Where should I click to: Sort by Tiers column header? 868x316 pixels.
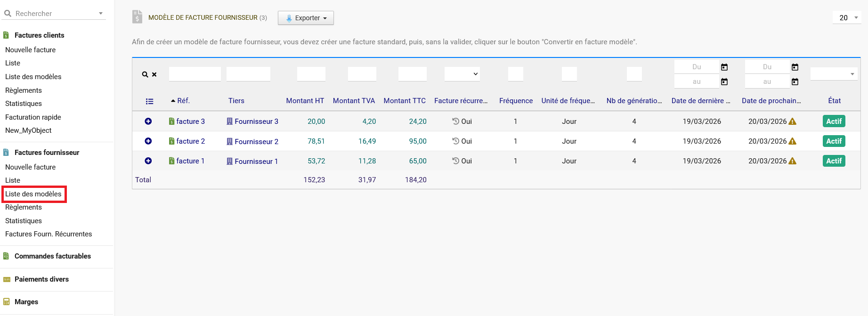pyautogui.click(x=236, y=101)
